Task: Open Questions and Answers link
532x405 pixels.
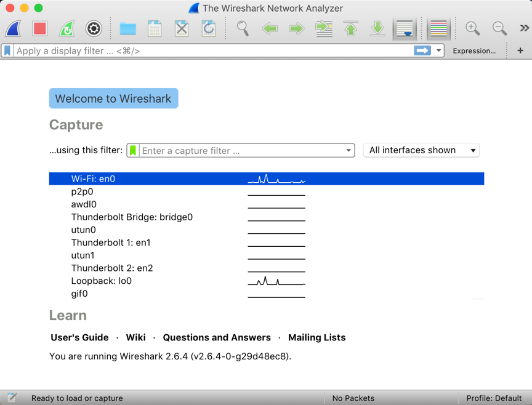Action: [x=217, y=337]
